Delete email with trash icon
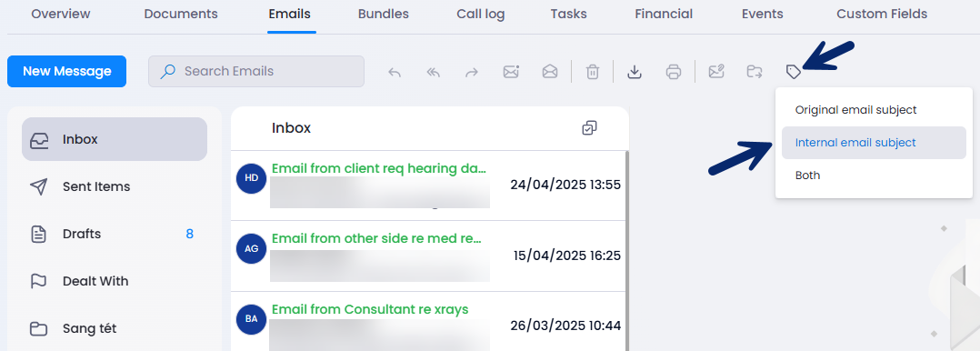This screenshot has height=351, width=980. pyautogui.click(x=593, y=72)
